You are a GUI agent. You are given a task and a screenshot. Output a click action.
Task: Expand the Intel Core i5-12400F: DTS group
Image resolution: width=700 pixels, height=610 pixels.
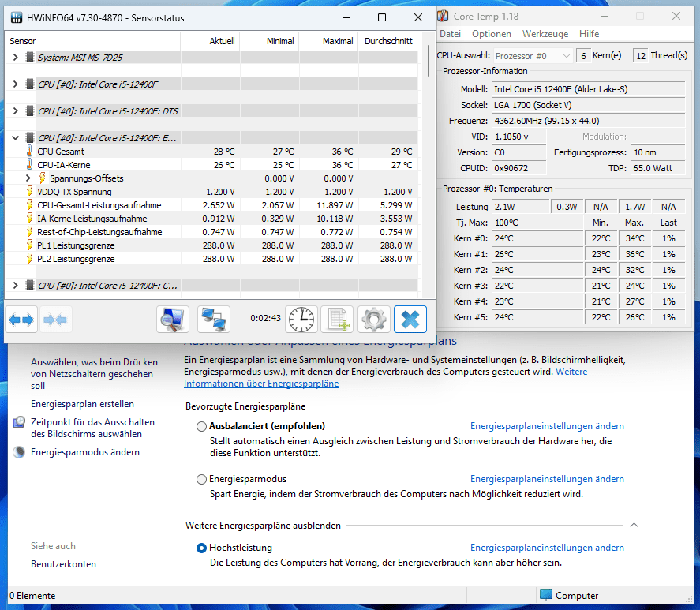16,110
